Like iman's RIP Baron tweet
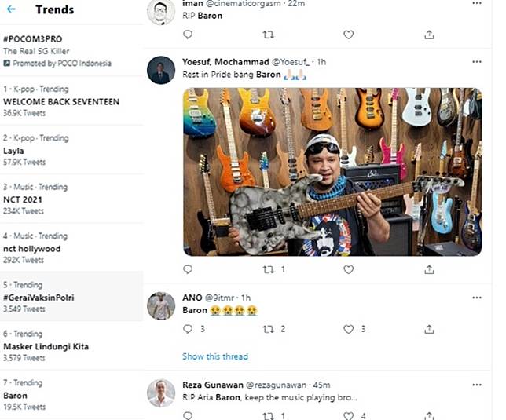Screen dimensions: 506x420 click(x=349, y=35)
